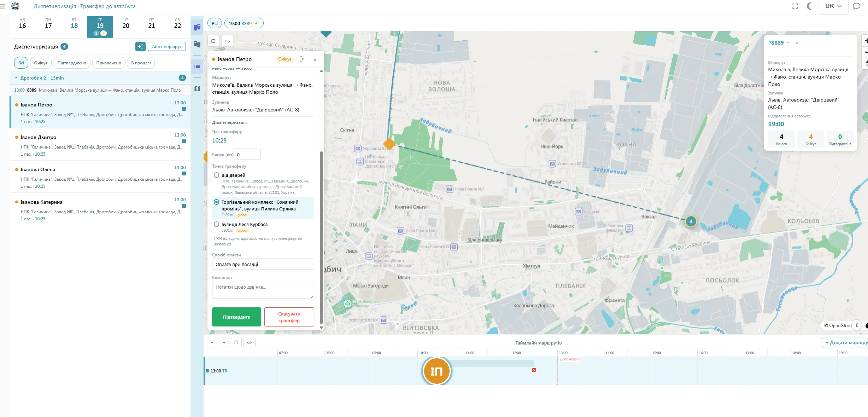Click the Очікує count tile in trip card
The width and height of the screenshot is (868, 417).
(811, 139)
